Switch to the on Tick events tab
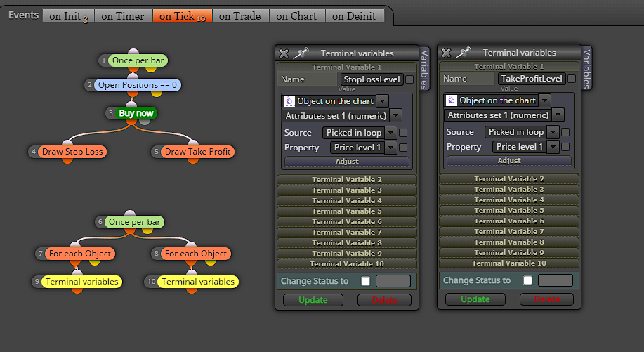Image resolution: width=644 pixels, height=352 pixels. [x=183, y=16]
